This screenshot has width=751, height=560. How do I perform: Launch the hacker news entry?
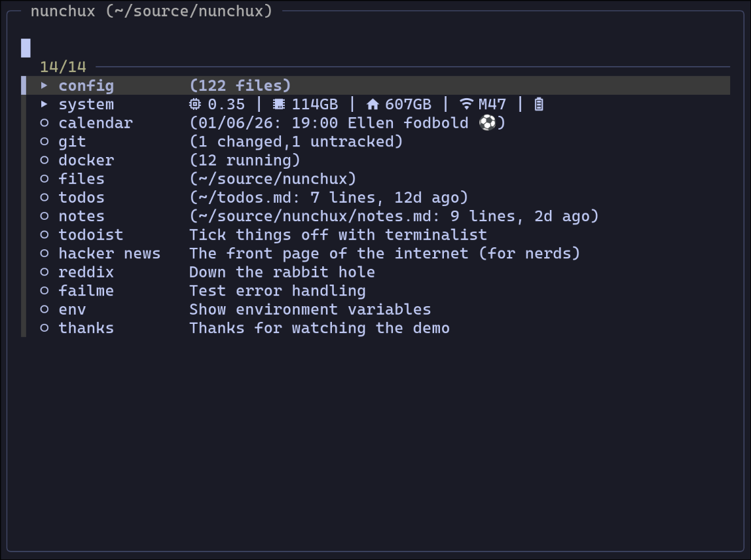[x=110, y=254]
